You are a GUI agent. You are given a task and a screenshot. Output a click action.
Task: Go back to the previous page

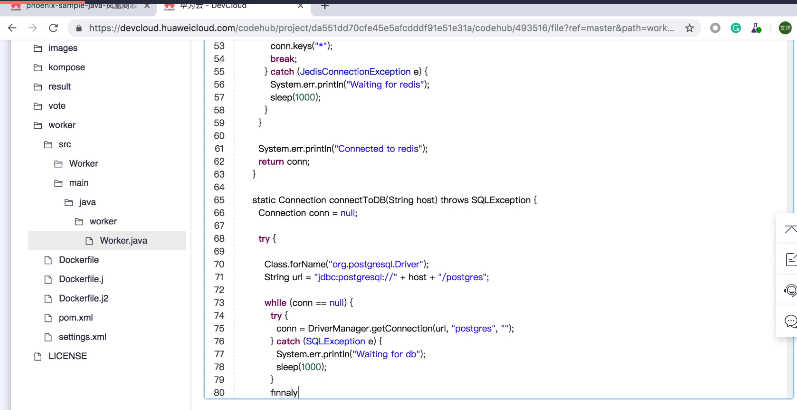[12, 28]
